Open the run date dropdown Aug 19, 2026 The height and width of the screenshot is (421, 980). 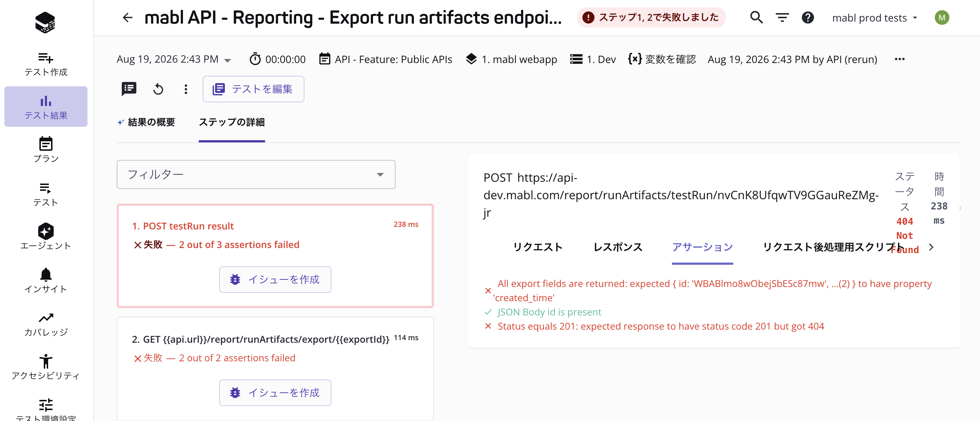click(174, 59)
